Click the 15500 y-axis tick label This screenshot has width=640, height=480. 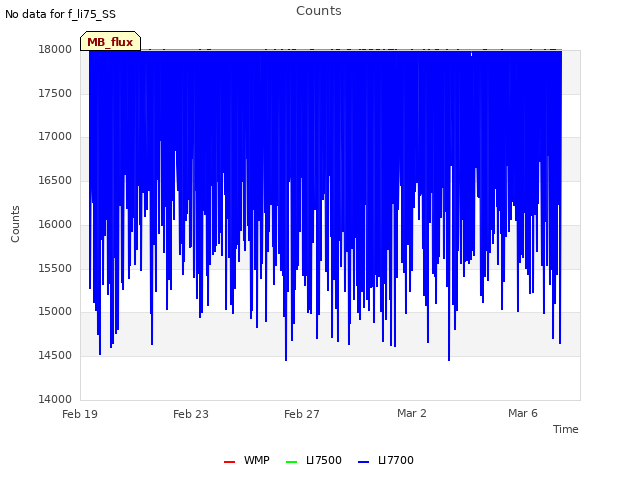click(x=55, y=269)
